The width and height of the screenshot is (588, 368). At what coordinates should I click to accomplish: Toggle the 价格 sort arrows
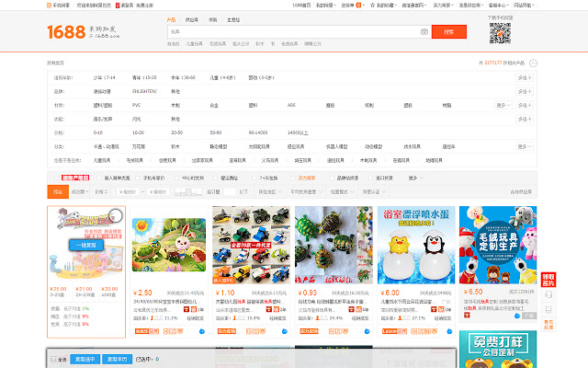point(102,192)
